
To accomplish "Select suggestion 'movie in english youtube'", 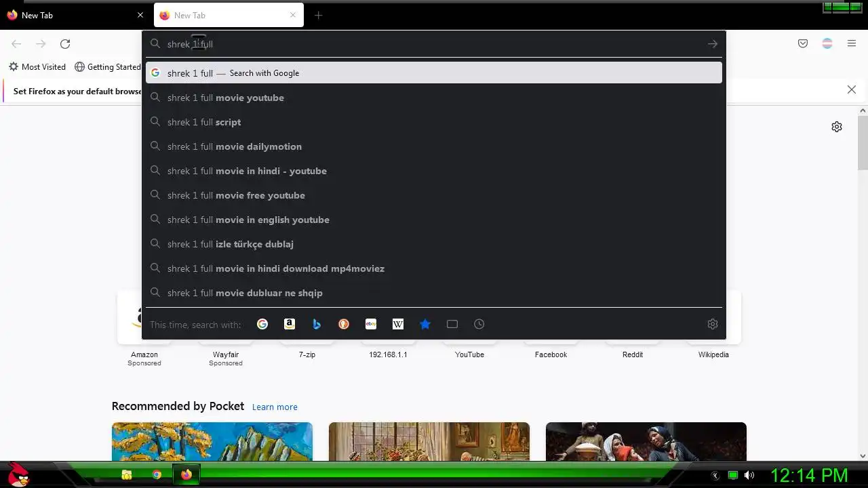I will click(434, 220).
